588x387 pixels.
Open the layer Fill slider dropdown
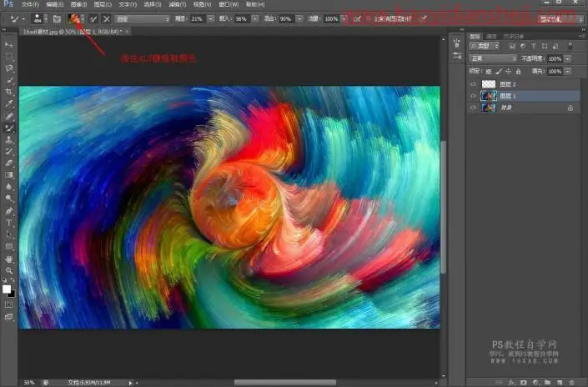(568, 71)
